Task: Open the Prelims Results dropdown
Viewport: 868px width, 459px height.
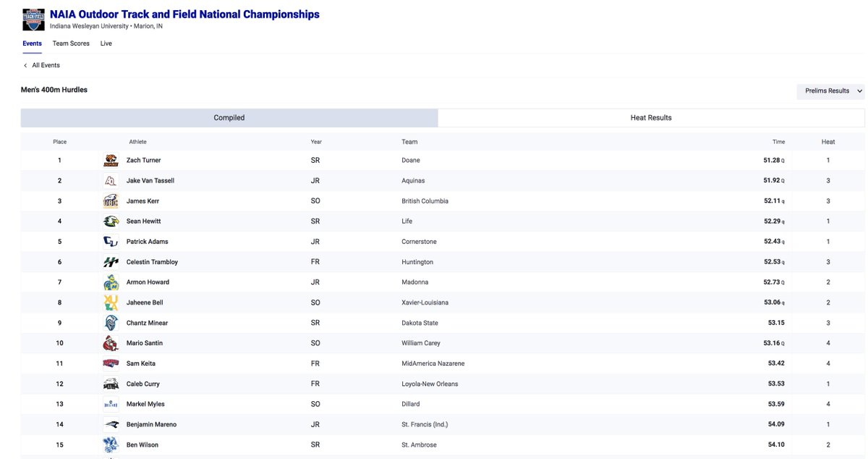Action: point(830,91)
